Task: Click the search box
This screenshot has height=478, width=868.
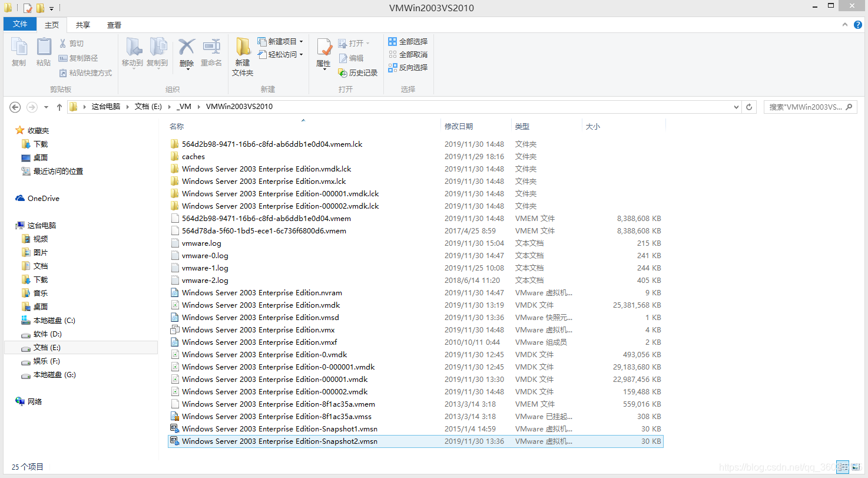Action: (x=810, y=107)
